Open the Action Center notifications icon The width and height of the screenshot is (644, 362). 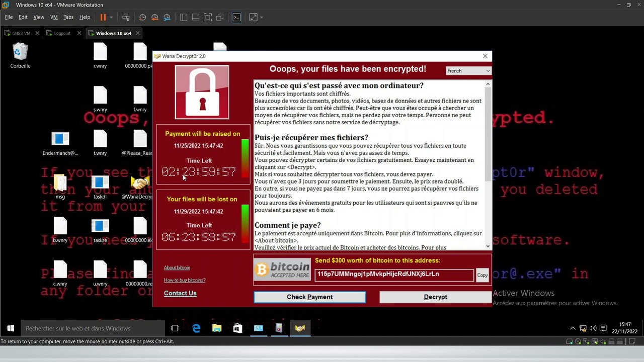tap(603, 328)
